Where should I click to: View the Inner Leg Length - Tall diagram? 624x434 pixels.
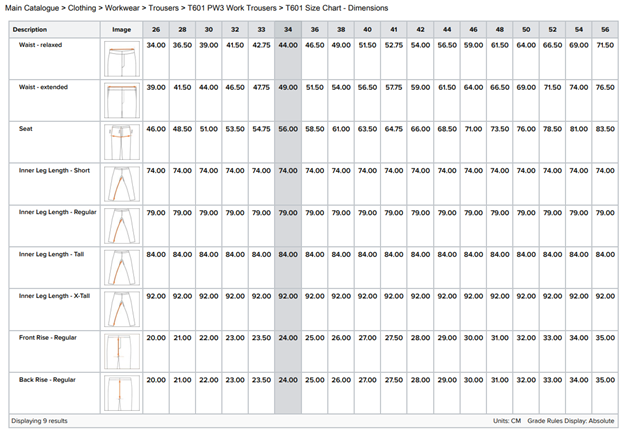[121, 267]
